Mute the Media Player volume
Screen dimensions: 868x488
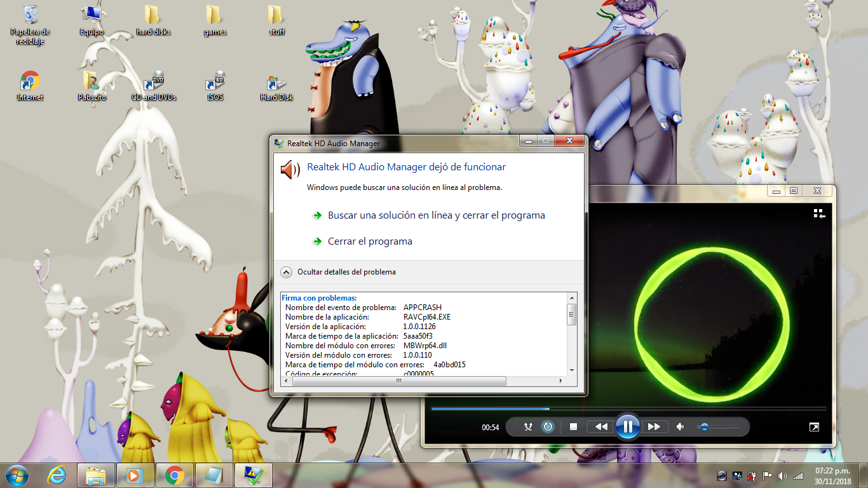pos(681,427)
